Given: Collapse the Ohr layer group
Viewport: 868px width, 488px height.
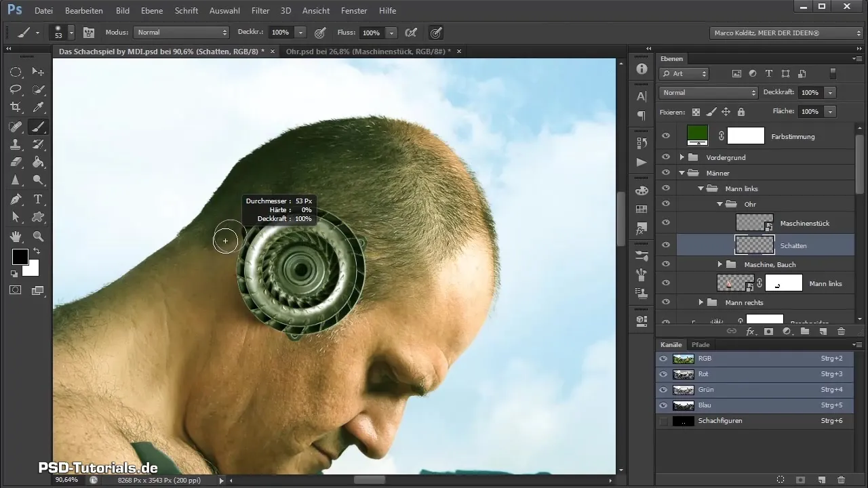Looking at the screenshot, I should tap(720, 204).
